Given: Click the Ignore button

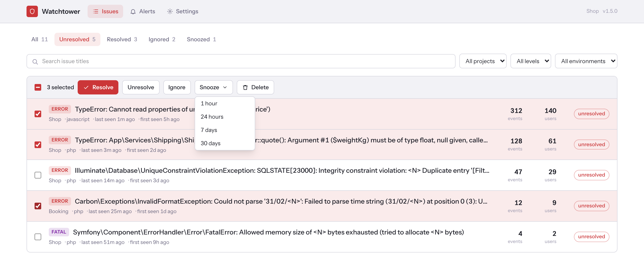Looking at the screenshot, I should click(177, 87).
